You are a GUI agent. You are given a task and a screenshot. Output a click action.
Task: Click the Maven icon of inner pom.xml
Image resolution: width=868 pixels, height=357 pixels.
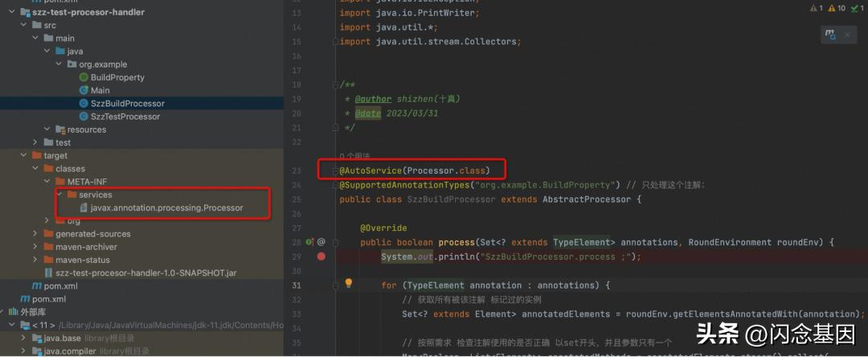coord(36,286)
